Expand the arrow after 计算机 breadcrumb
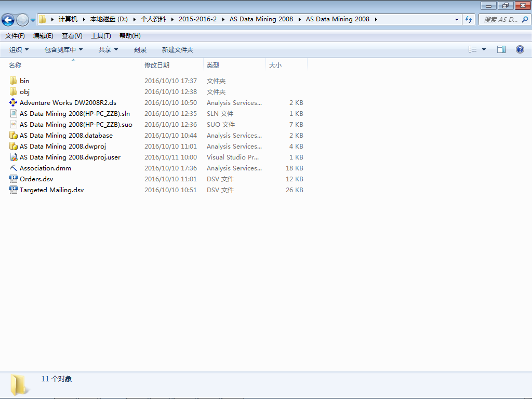The width and height of the screenshot is (532, 399). 84,19
